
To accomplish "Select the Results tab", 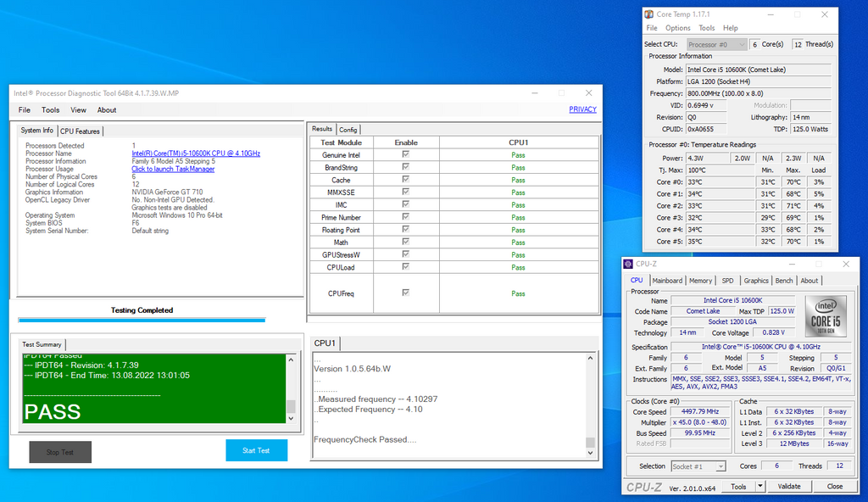I will point(321,129).
